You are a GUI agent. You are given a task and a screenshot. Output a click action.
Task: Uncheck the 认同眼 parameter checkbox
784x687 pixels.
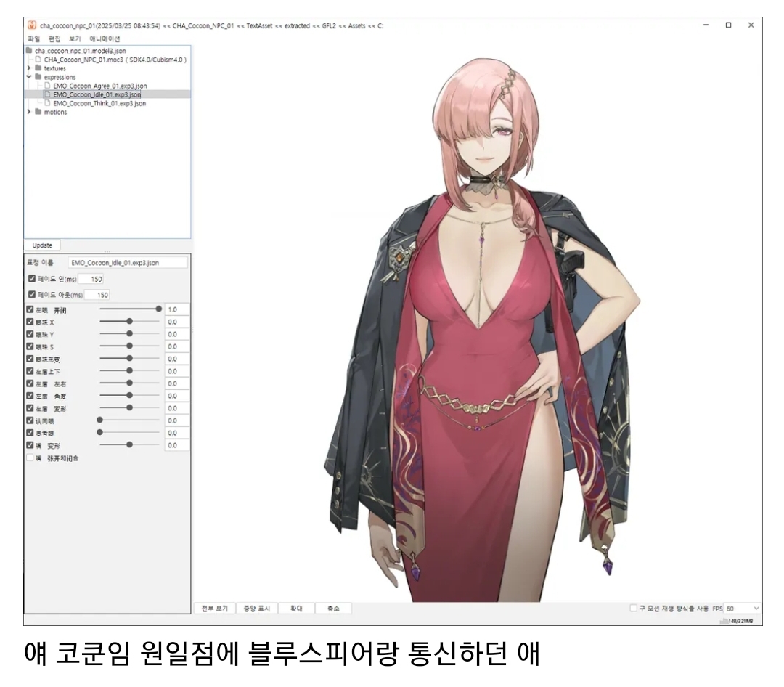30,420
